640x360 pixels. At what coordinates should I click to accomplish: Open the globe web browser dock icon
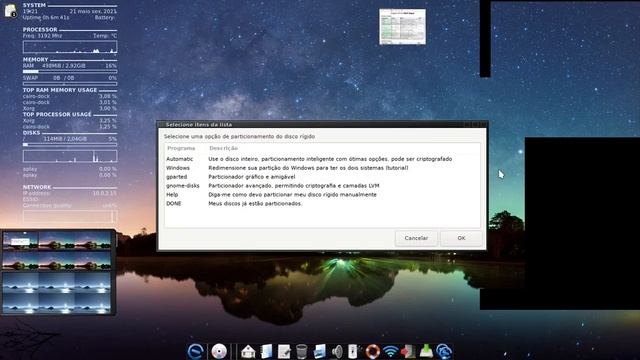(x=444, y=351)
